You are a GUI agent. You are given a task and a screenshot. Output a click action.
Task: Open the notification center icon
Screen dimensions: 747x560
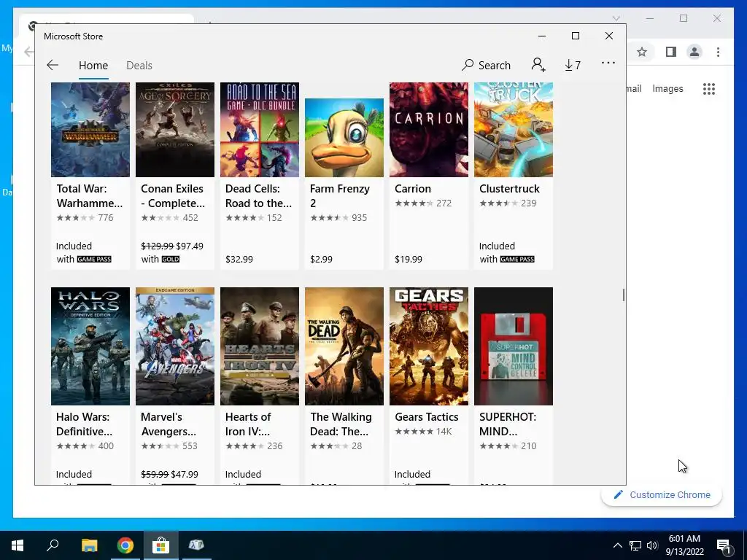[x=724, y=546]
